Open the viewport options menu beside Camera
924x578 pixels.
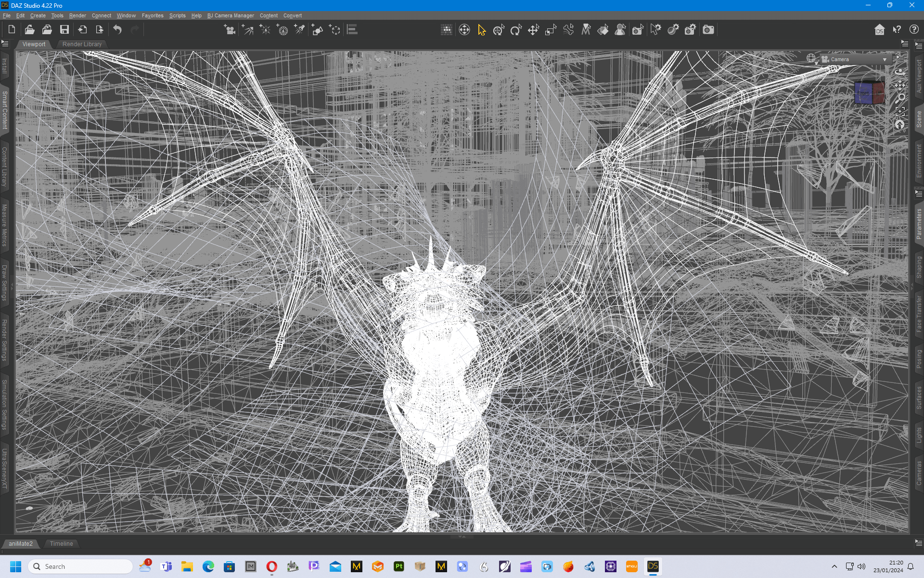(x=900, y=58)
